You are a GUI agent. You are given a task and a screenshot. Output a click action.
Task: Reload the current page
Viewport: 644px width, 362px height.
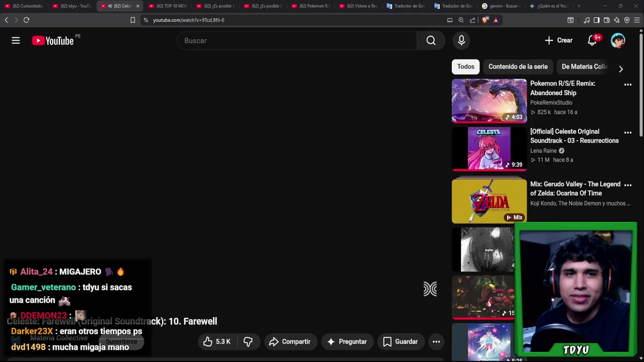(26, 20)
